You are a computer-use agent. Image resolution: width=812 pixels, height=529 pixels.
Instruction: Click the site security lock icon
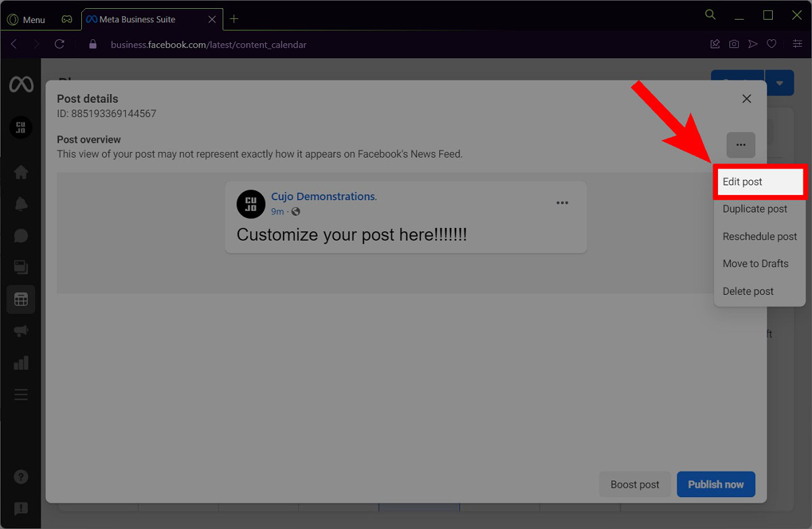click(x=93, y=45)
